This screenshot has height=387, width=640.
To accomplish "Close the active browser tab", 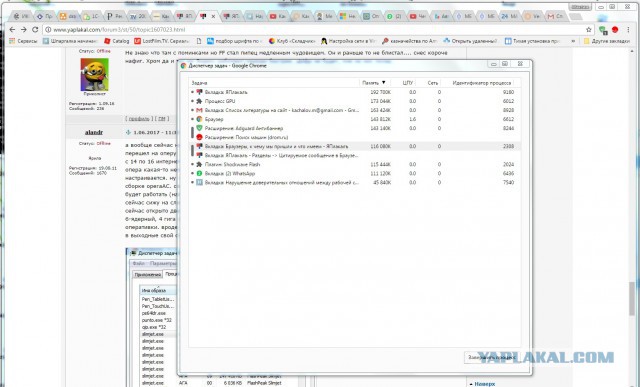I will 213,16.
